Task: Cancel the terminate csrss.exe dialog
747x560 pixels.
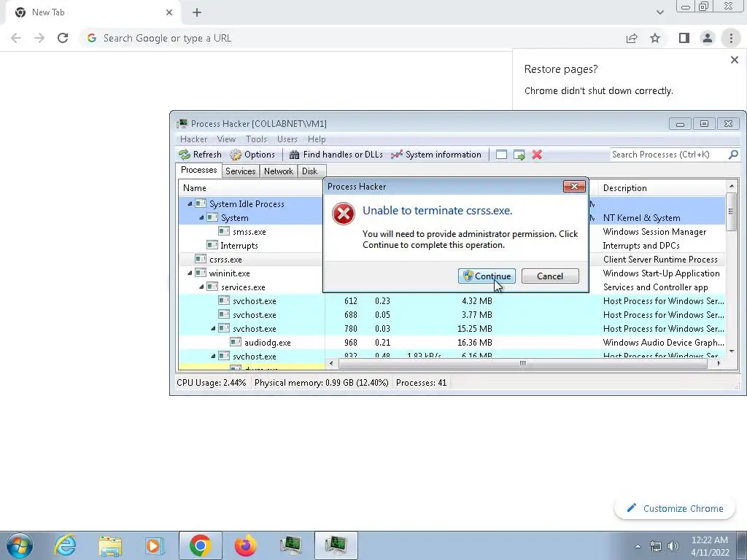Action: pos(550,276)
